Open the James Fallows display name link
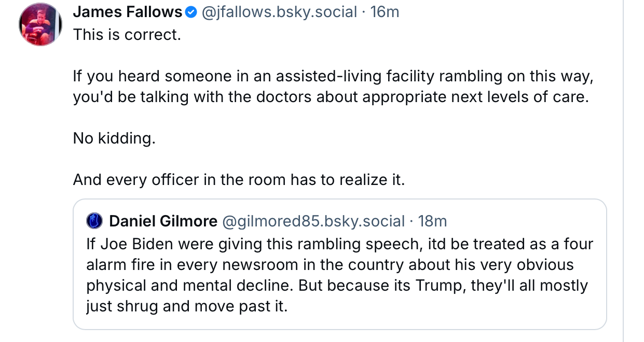Viewport: 644px width, 342px height. 128,12
